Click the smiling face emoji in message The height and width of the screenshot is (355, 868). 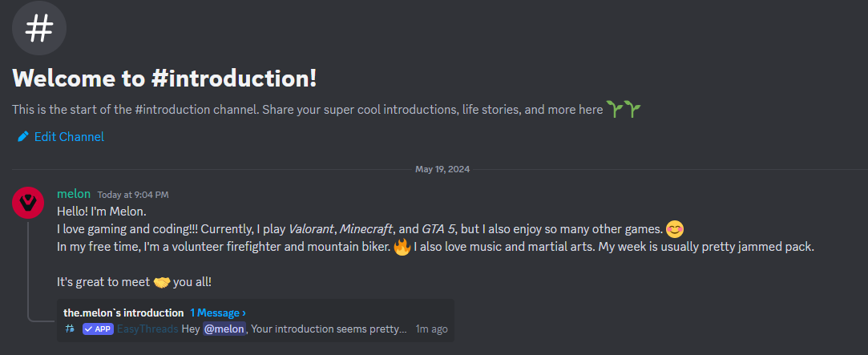coord(675,229)
